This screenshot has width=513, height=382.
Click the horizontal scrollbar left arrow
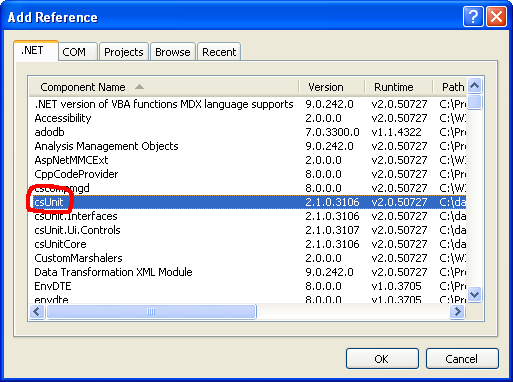[37, 312]
